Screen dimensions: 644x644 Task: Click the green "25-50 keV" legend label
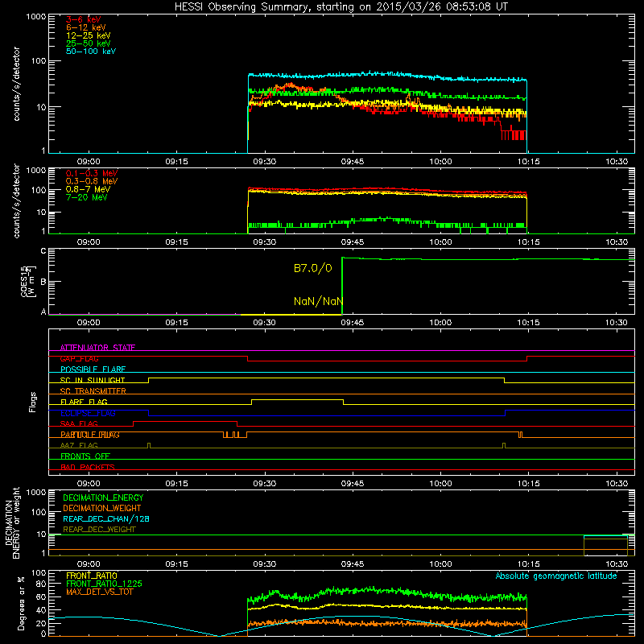tap(88, 43)
